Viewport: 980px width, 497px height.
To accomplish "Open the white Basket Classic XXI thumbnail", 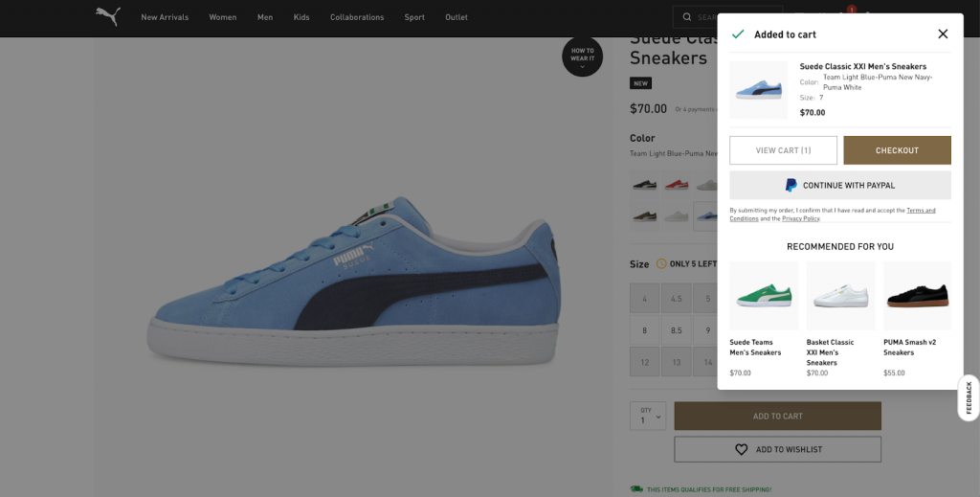I will click(840, 296).
